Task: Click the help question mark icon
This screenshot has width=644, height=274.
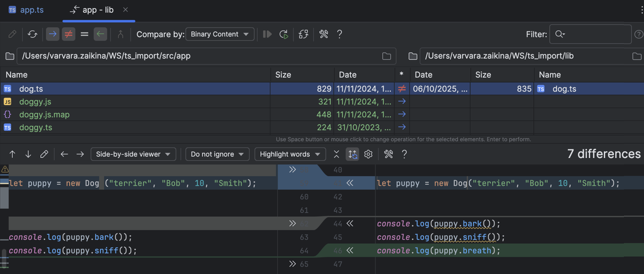Action: tap(339, 34)
